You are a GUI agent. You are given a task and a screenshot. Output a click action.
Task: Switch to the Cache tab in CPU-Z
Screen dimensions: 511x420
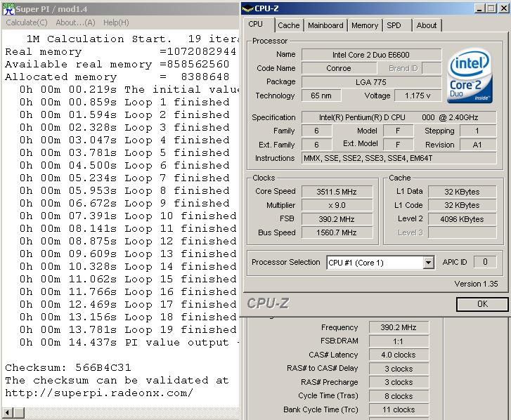coord(288,25)
